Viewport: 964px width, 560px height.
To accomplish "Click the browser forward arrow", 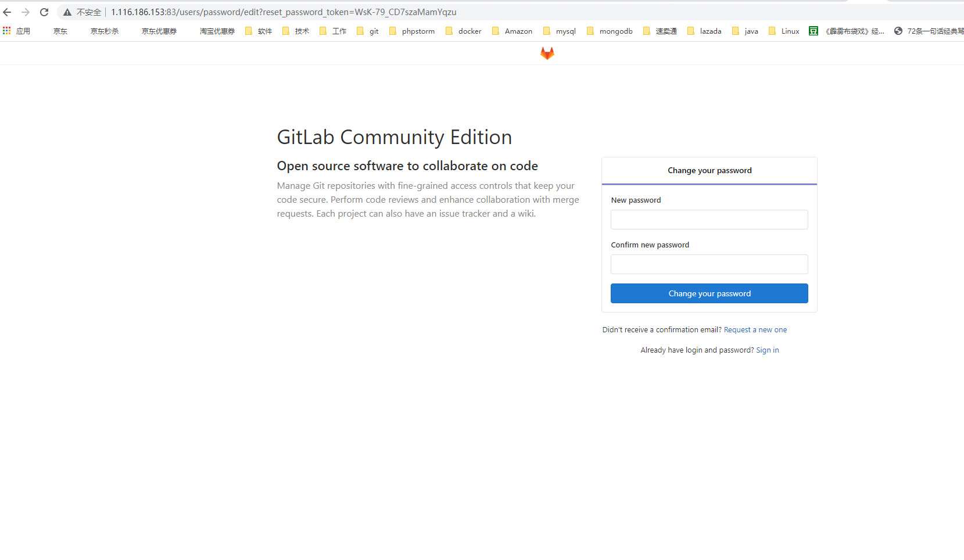I will (x=26, y=12).
